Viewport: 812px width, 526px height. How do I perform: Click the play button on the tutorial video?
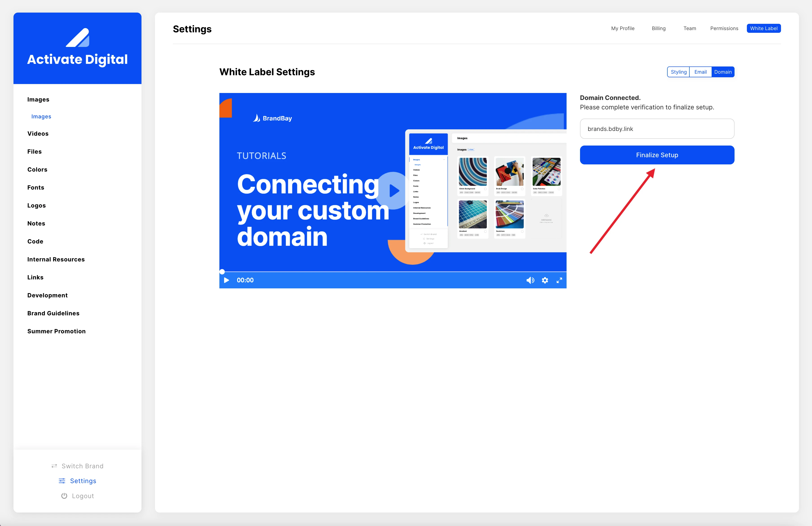394,191
